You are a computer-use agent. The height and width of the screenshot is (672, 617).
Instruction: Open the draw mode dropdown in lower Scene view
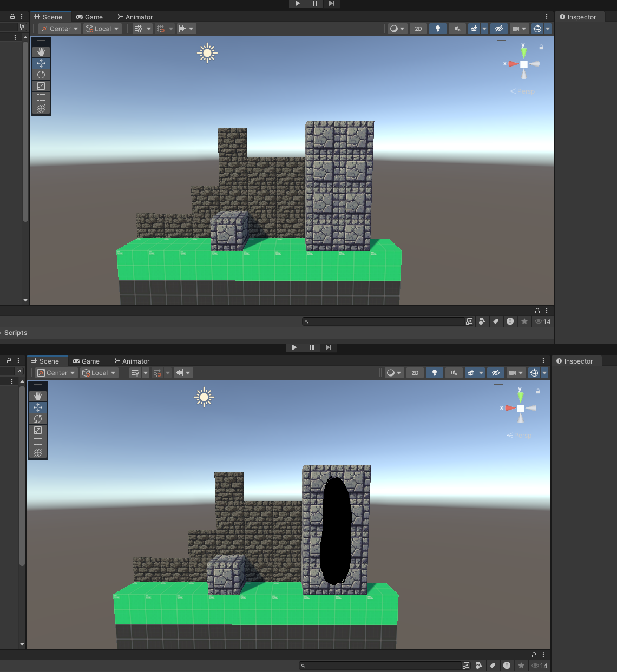click(x=394, y=373)
